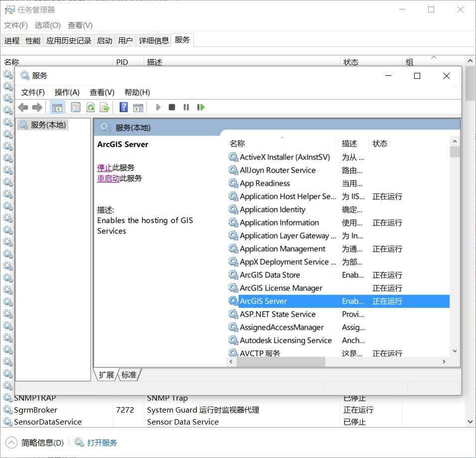476x458 pixels.
Task: Open 查看(V) menu in Services window
Action: tap(102, 92)
